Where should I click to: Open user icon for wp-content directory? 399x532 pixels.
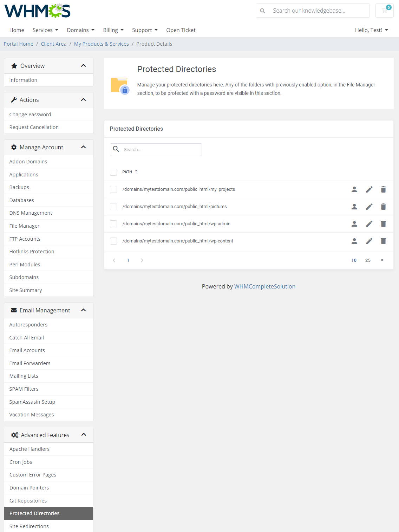point(354,241)
